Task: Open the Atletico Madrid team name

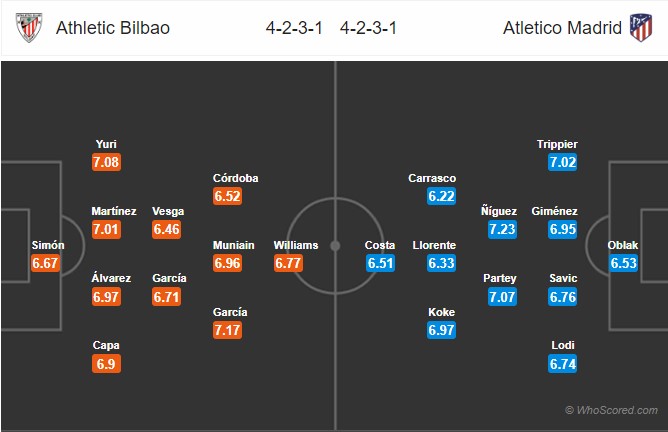Action: point(562,28)
